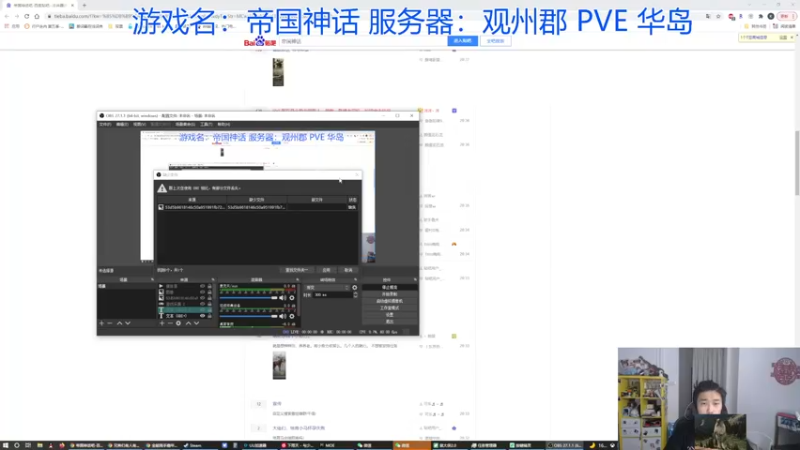Open settings gear of second audio channel

292,316
